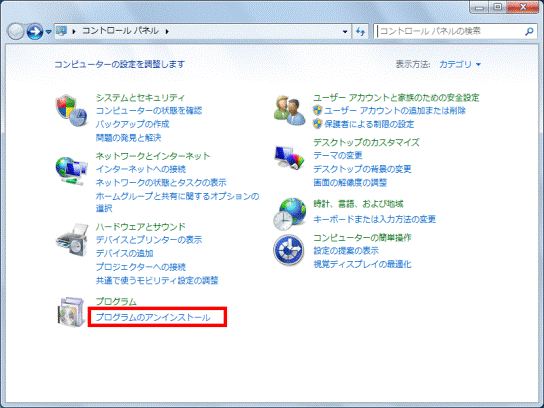Click the refresh button beside address bar
The image size is (544, 408).
click(x=360, y=32)
